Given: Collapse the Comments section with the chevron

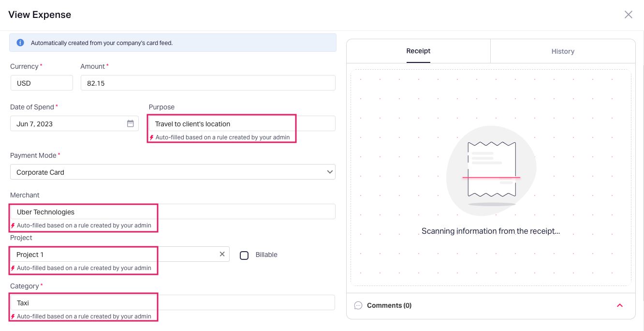Looking at the screenshot, I should pyautogui.click(x=620, y=305).
